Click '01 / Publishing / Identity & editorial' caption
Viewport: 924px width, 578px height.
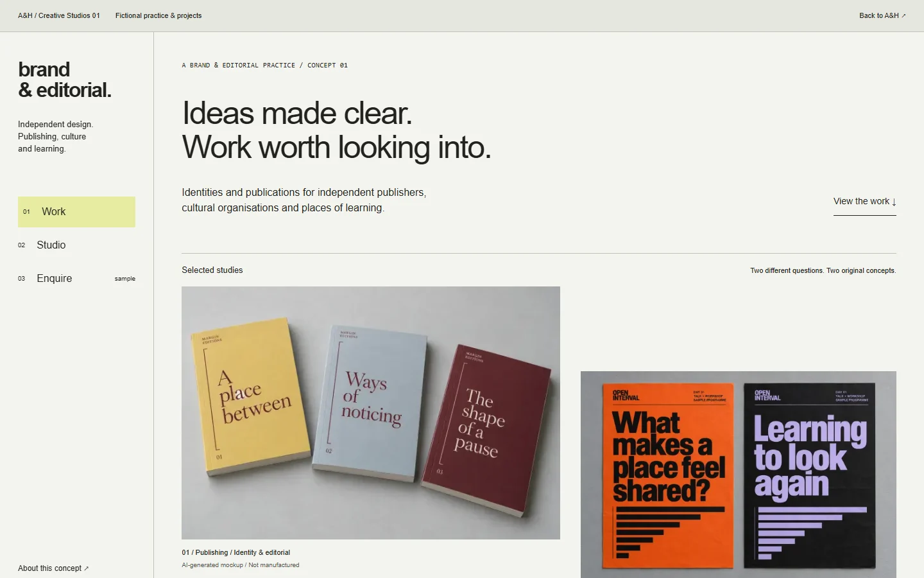pyautogui.click(x=236, y=552)
